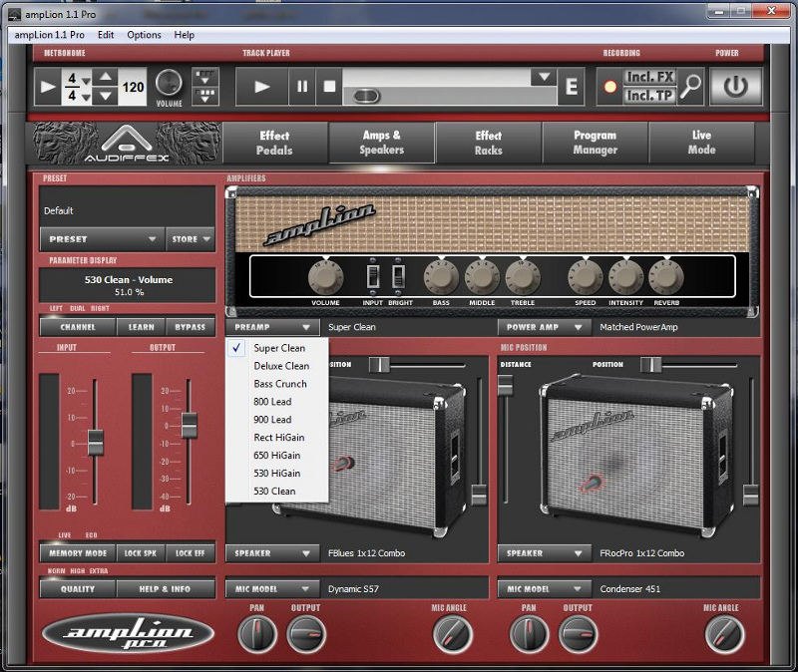Click the amplifier REVERB knob
The height and width of the screenshot is (672, 798).
point(666,278)
